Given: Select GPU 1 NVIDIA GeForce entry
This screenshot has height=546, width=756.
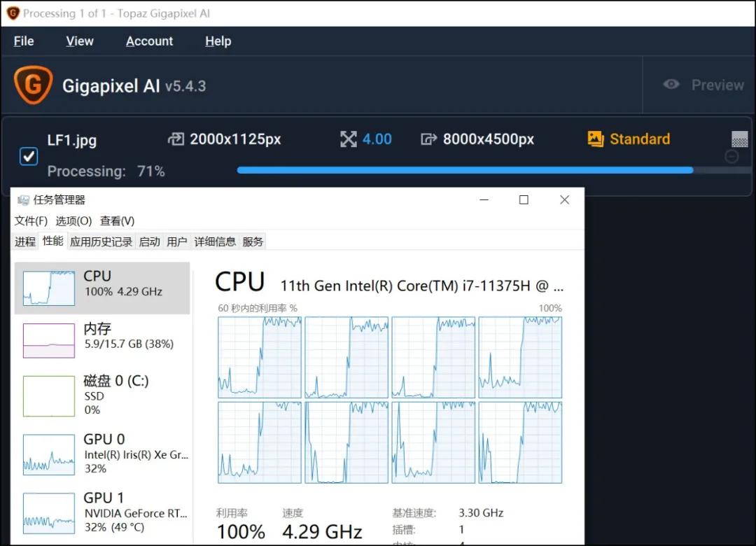Looking at the screenshot, I should (102, 512).
